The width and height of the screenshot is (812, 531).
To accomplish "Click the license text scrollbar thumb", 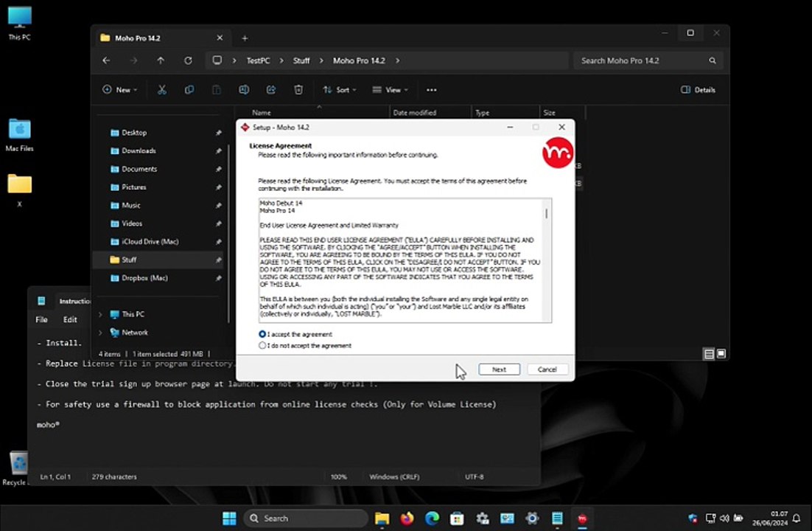I will coord(546,213).
